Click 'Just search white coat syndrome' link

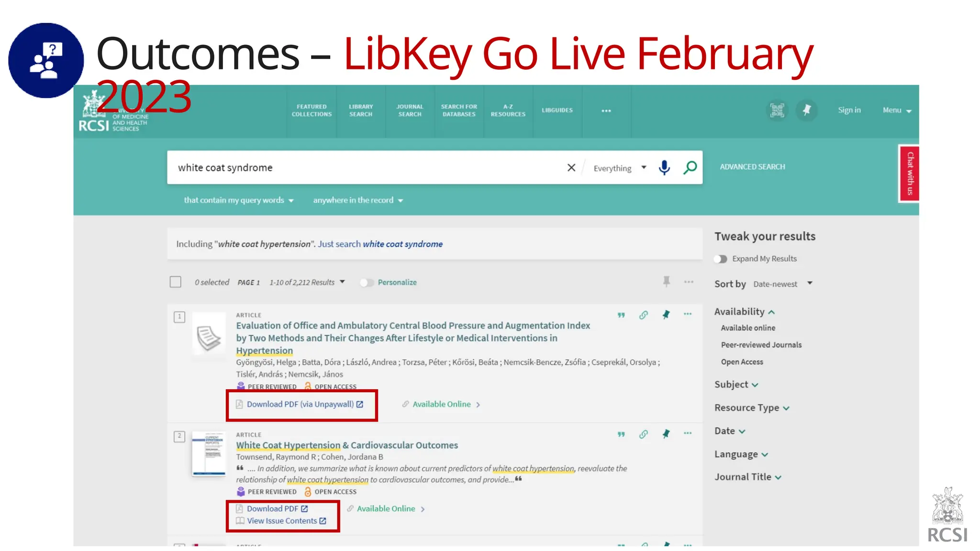point(380,244)
